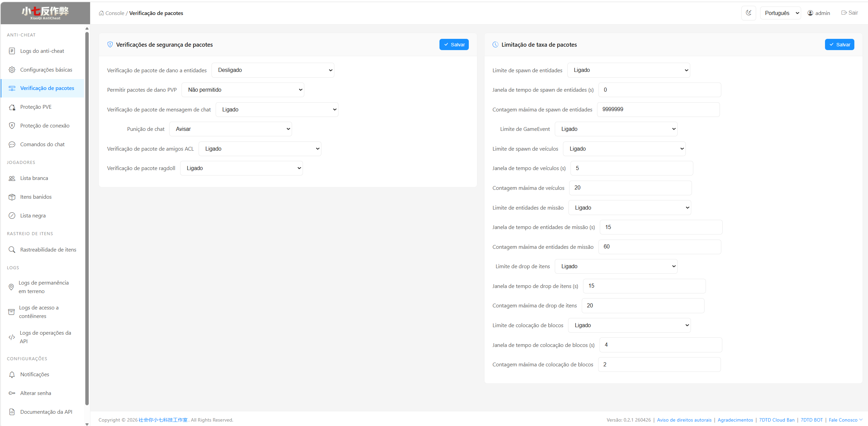Toggle dark mode moon icon

coord(748,13)
